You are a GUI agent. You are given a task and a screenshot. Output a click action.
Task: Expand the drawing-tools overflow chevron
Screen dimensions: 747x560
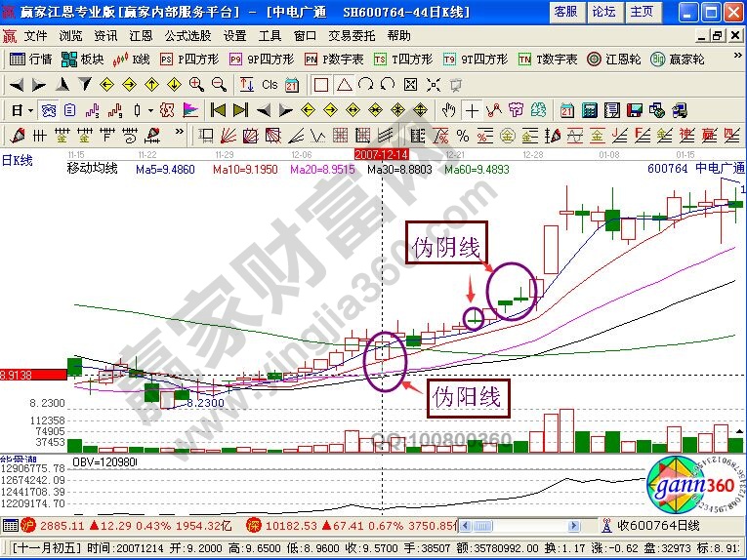coord(179,131)
